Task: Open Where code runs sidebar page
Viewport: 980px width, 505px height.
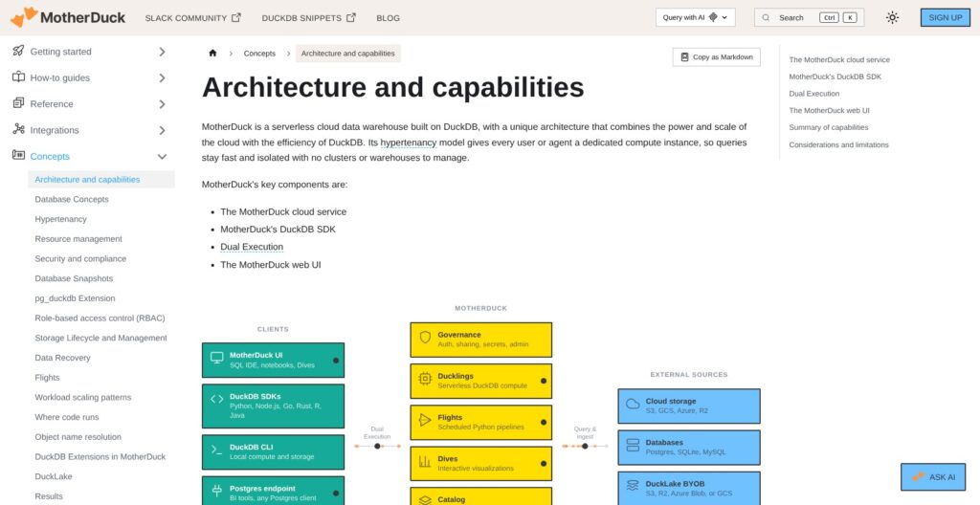Action: coord(67,417)
